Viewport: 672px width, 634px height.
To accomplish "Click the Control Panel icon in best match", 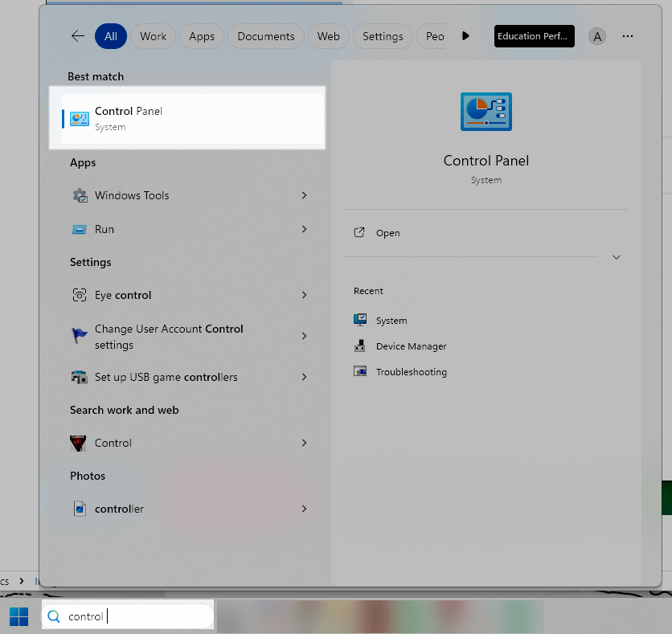I will [x=80, y=119].
